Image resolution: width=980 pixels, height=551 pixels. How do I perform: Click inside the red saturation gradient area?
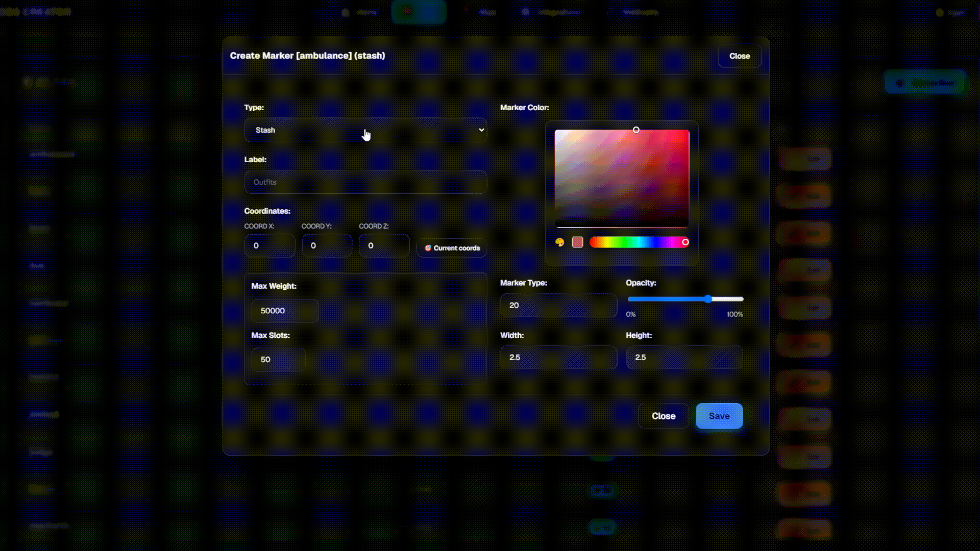click(x=622, y=179)
